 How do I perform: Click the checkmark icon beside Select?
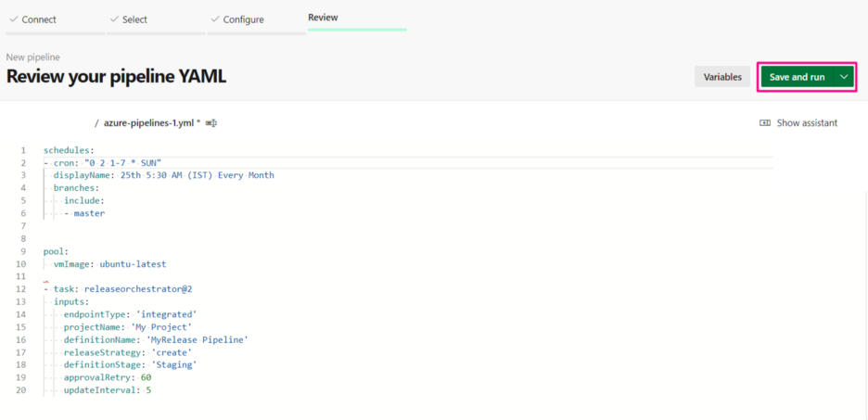click(115, 19)
